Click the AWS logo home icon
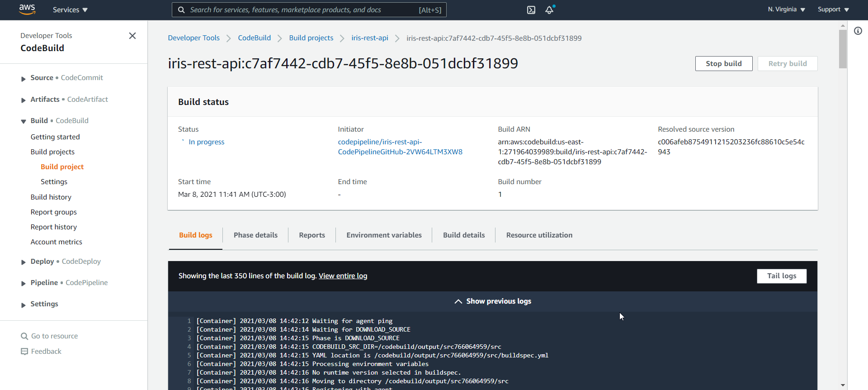This screenshot has height=390, width=868. click(27, 10)
